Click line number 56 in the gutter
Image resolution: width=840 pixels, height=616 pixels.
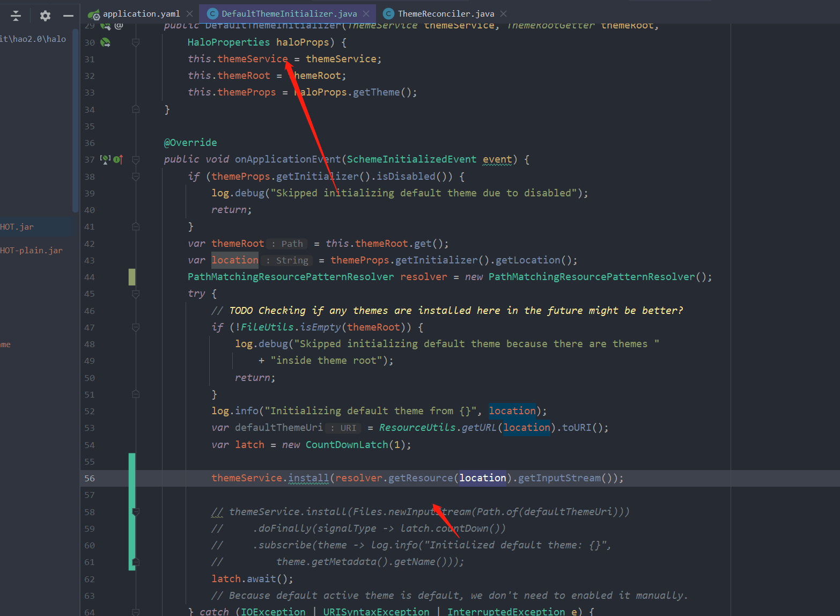pos(90,478)
